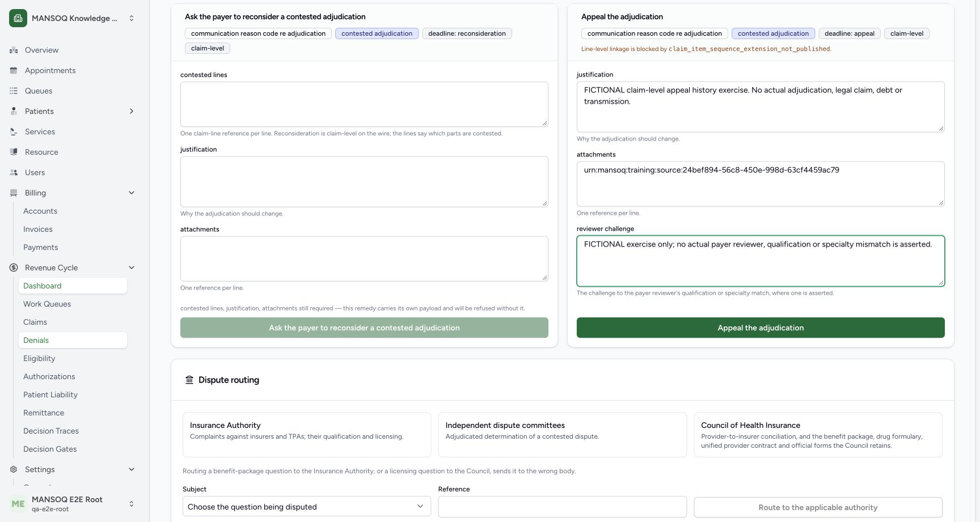
Task: Click the reviewer challenge text area
Action: tap(761, 261)
